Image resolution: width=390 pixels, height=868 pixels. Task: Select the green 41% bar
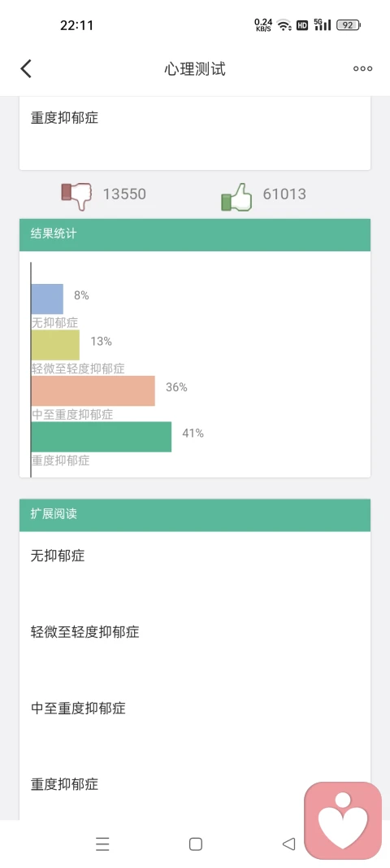[x=102, y=437]
